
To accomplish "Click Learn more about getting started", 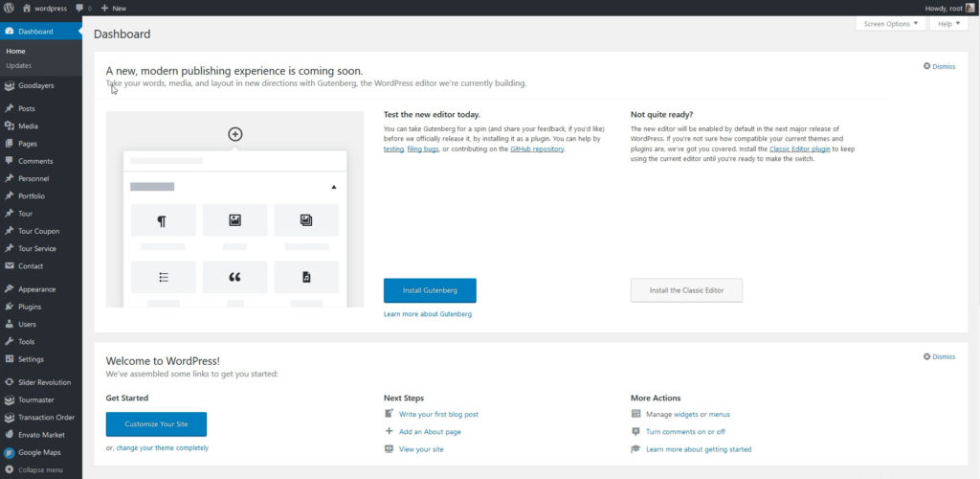I will click(699, 449).
